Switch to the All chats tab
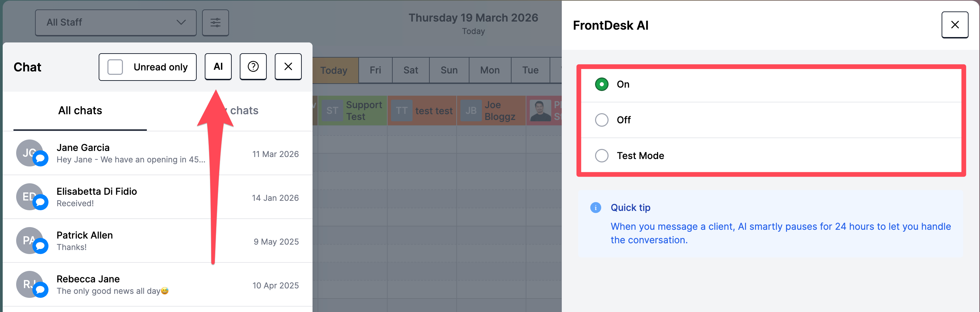The width and height of the screenshot is (980, 312). pyautogui.click(x=80, y=111)
